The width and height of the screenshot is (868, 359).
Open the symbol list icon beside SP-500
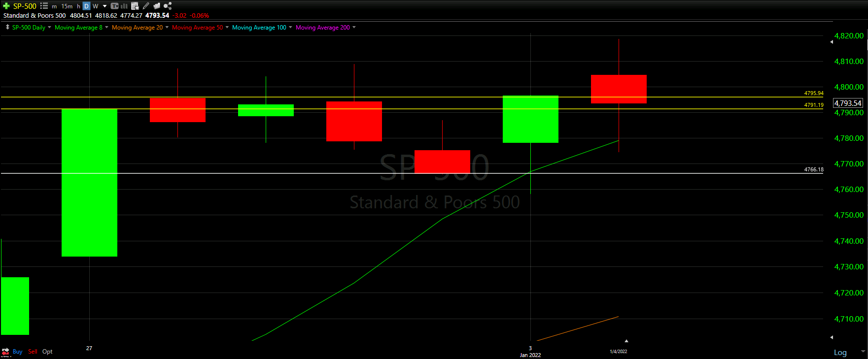click(44, 6)
